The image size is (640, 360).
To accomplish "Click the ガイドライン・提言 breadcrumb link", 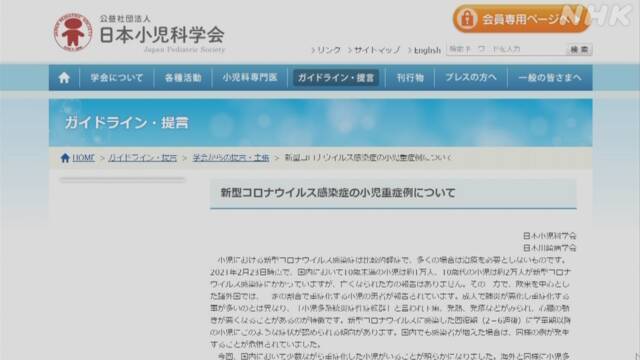I will click(x=142, y=158).
